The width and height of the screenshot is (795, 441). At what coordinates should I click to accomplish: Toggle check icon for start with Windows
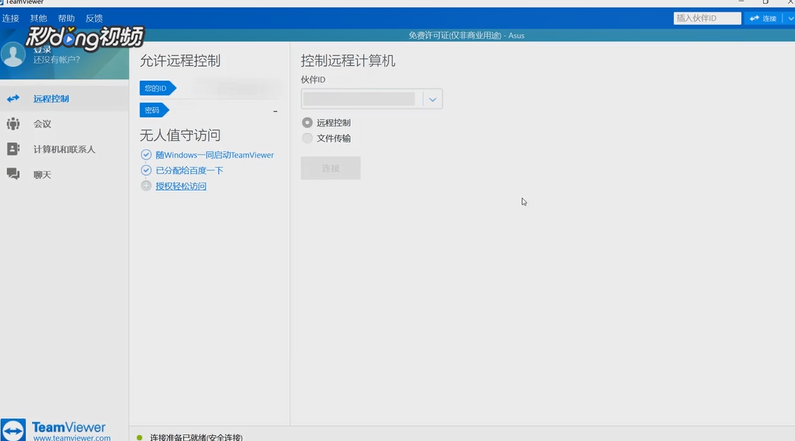pos(146,155)
